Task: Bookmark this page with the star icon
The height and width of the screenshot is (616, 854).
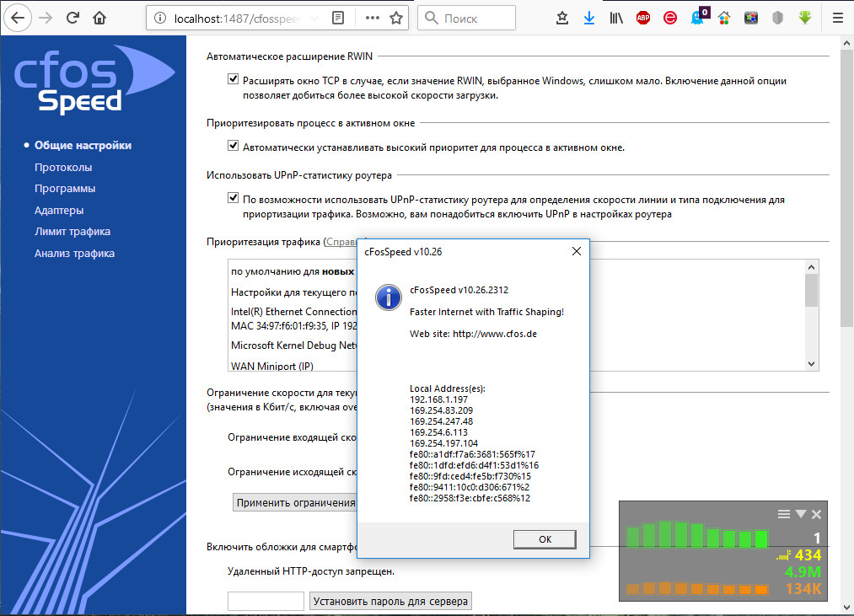Action: coord(396,18)
